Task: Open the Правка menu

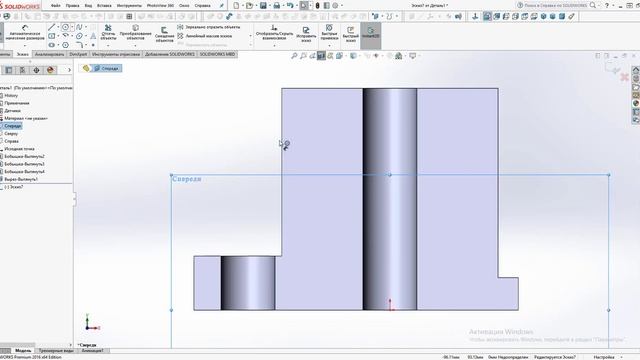Action: [x=72, y=6]
